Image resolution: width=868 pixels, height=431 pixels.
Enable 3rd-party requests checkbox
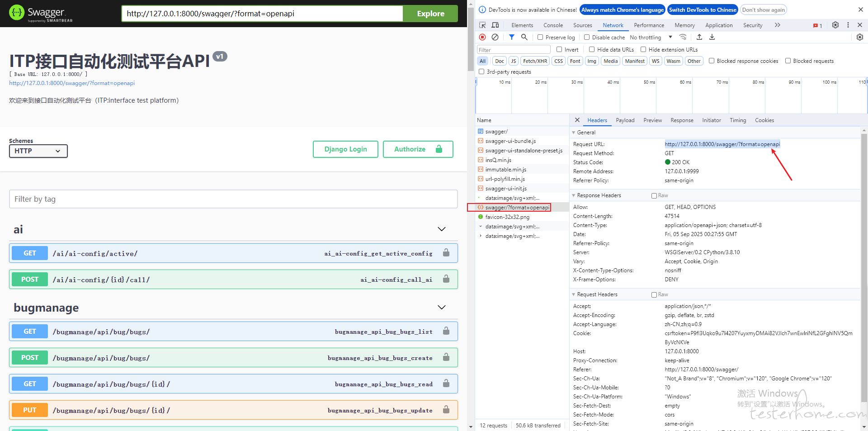[x=481, y=71]
